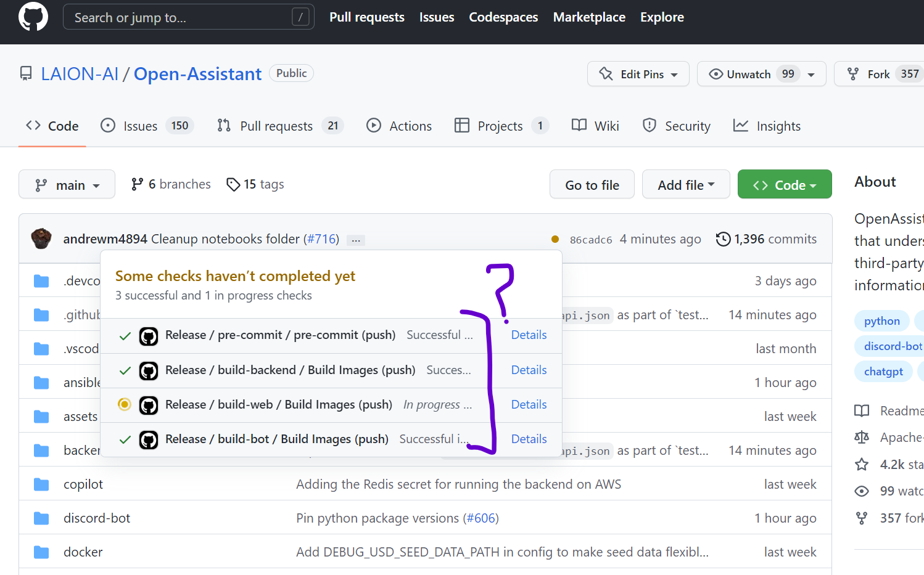This screenshot has width=924, height=575.
Task: Expand the green Code dropdown
Action: 785,184
